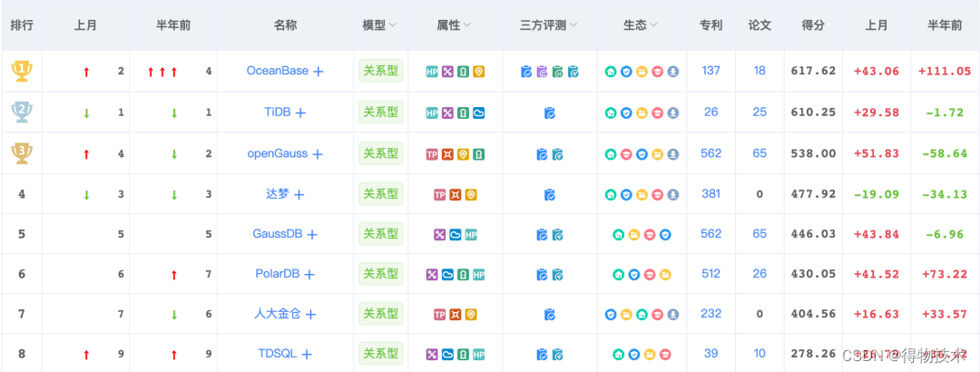The image size is (980, 372).
Task: Click the yellow location pin icon in OceanBase row
Action: coord(479,72)
